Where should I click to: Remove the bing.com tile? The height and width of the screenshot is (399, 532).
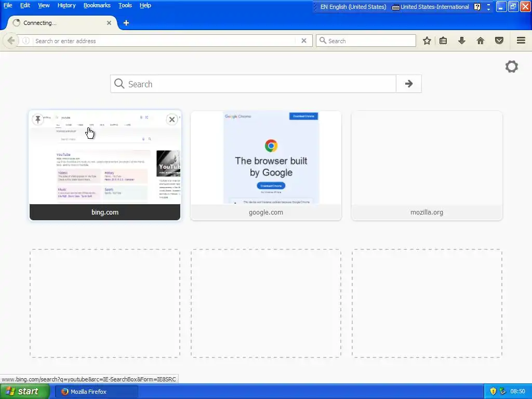tap(172, 119)
